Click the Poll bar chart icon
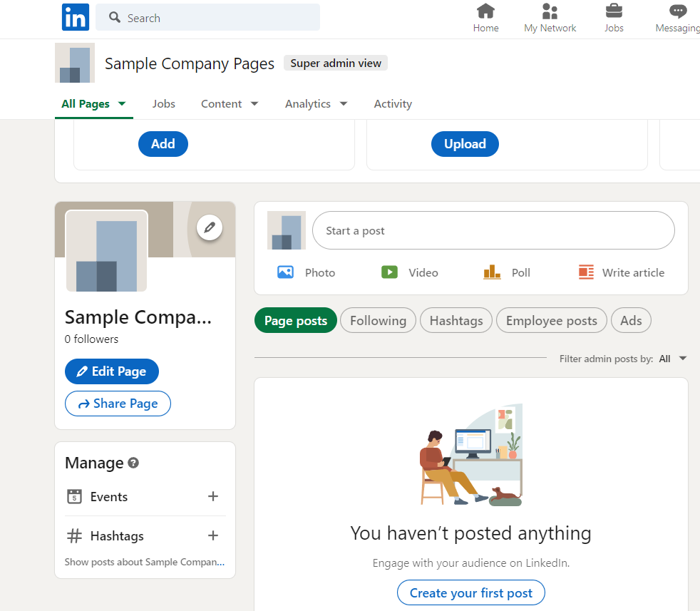This screenshot has width=700, height=611. pos(492,272)
